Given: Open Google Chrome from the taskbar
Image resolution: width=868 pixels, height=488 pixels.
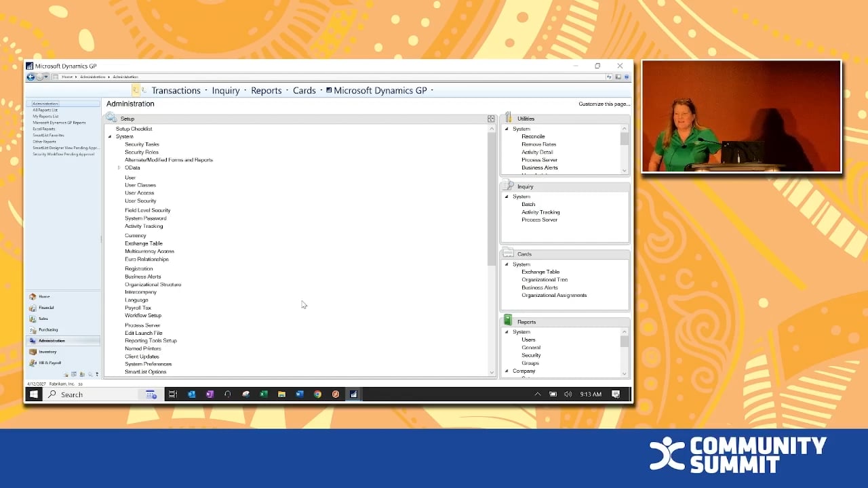Looking at the screenshot, I should click(317, 394).
